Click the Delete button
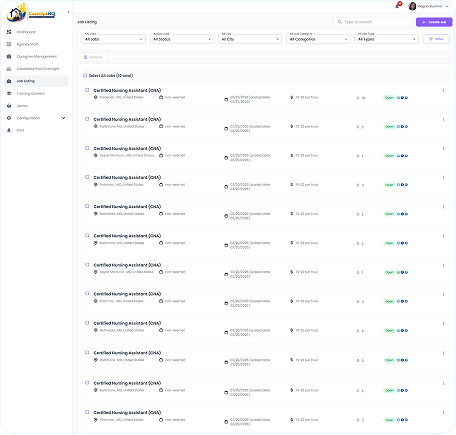Viewport: 456px width, 435px height. coord(93,57)
